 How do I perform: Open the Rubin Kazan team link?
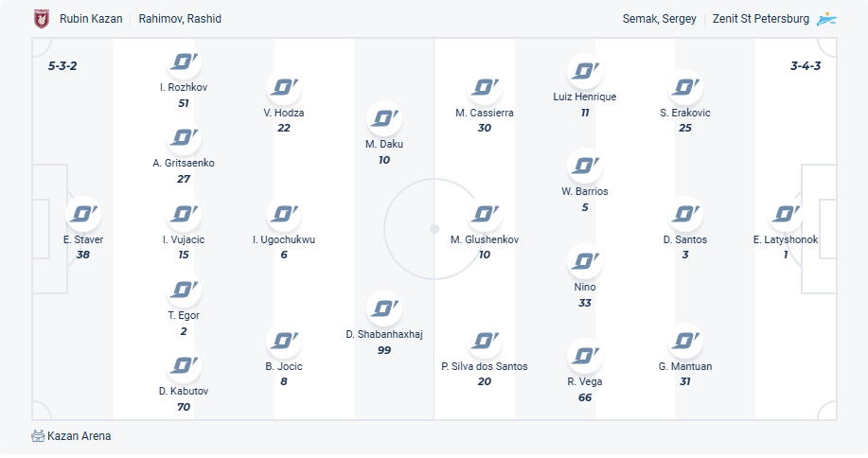point(91,19)
